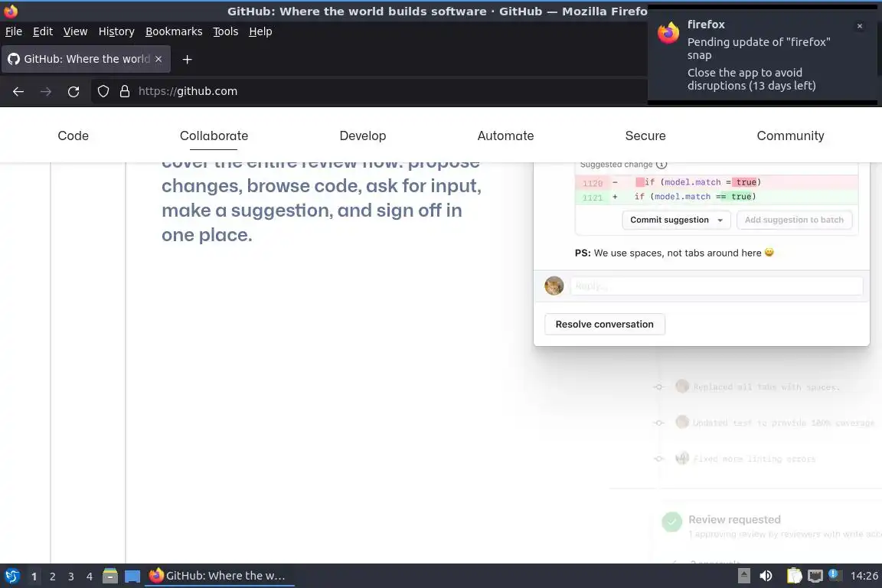Click the update notifier tray icon
882x588 pixels.
pos(835,574)
